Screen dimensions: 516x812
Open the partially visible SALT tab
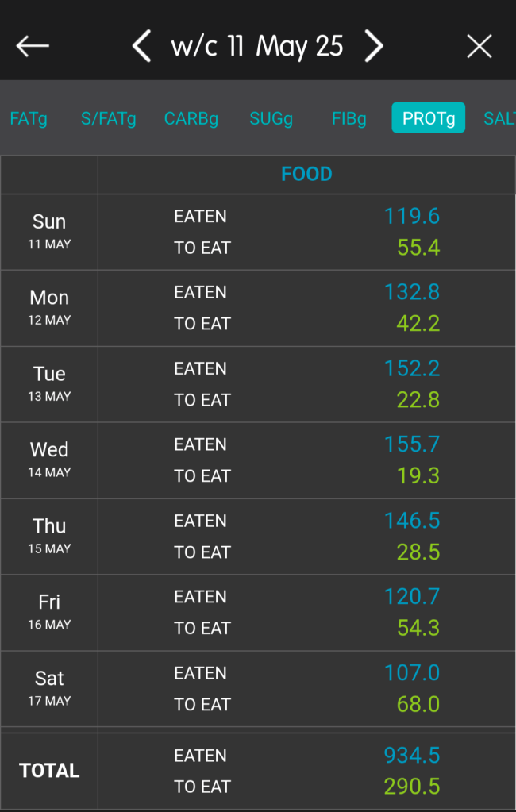500,119
